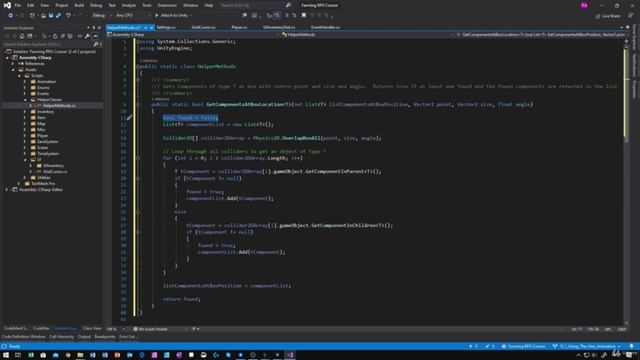640x360 pixels.
Task: Expand the Assembly-CSharp-Editor project
Action: coord(7,190)
